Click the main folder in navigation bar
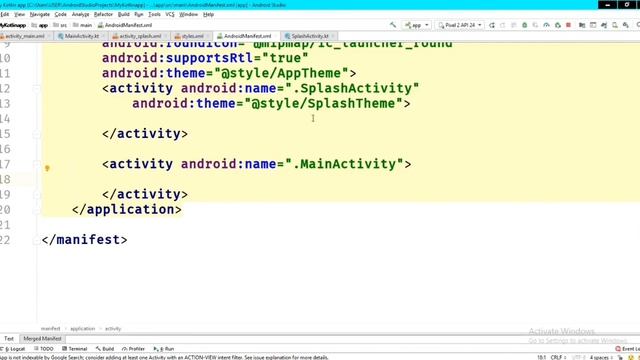The width and height of the screenshot is (640, 360). tap(82, 25)
